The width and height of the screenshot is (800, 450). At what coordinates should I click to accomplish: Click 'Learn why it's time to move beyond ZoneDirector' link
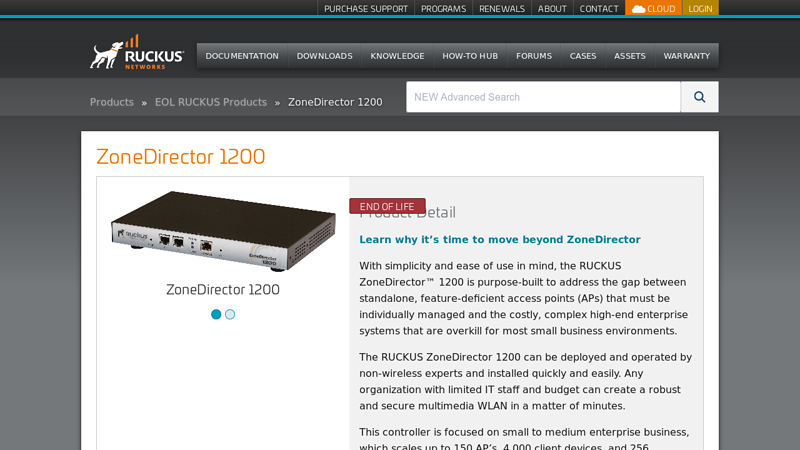click(x=500, y=239)
